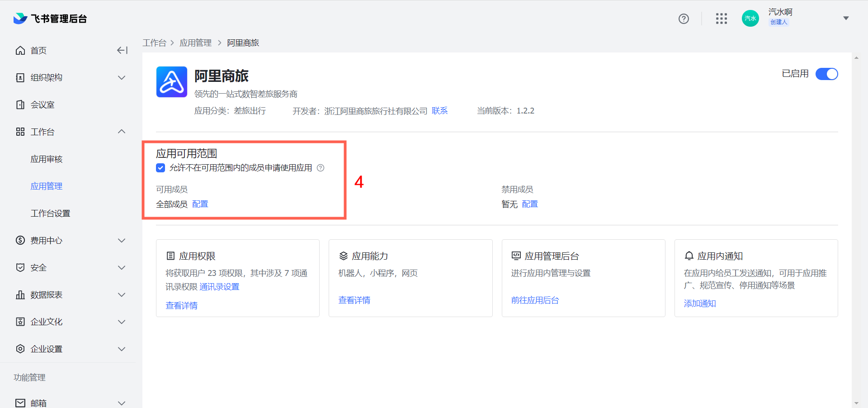Open the help question mark icon
This screenshot has width=868, height=408.
[x=684, y=19]
